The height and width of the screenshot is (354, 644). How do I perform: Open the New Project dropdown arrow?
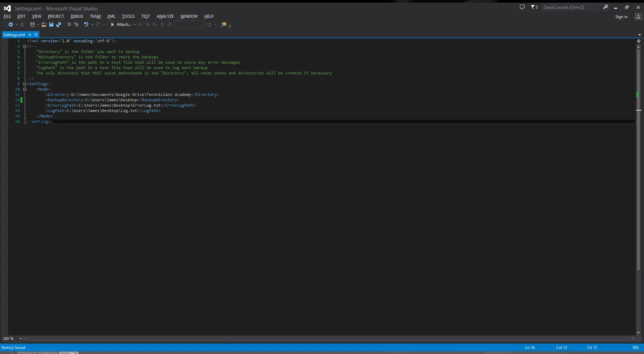[38, 24]
